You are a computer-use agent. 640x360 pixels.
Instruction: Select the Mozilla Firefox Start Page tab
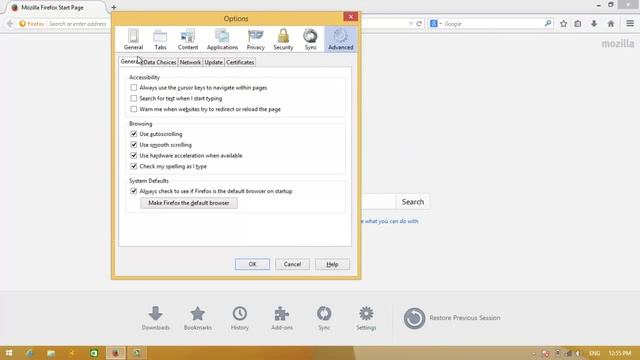pos(52,7)
